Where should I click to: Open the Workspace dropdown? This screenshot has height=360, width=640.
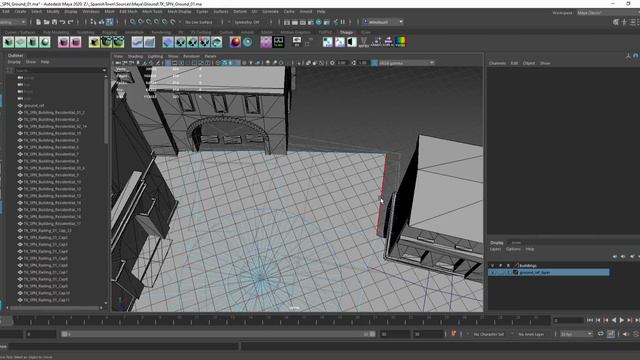coord(607,13)
